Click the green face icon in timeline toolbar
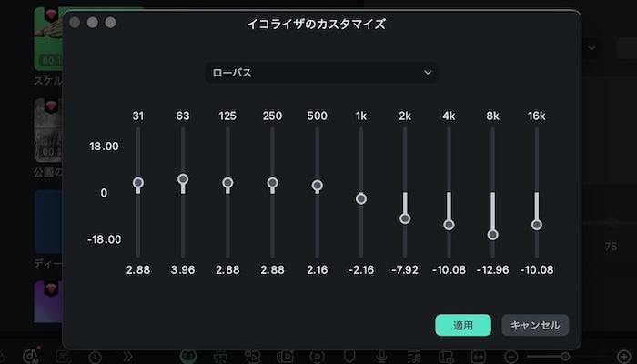 pos(188,357)
